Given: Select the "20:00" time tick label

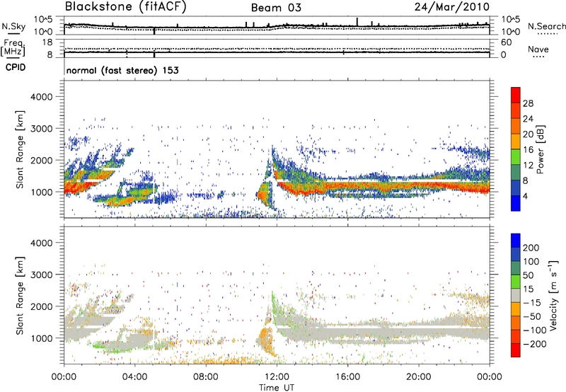Looking at the screenshot, I should (x=418, y=377).
